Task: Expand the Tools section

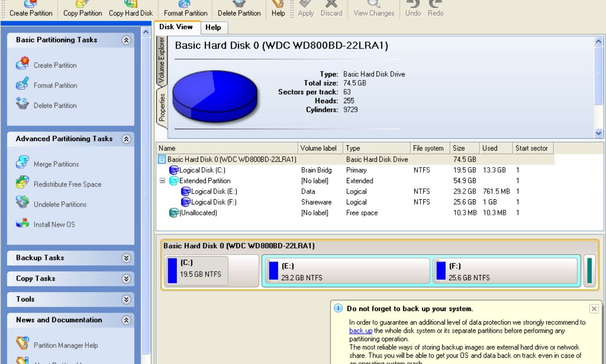Action: pos(126,300)
